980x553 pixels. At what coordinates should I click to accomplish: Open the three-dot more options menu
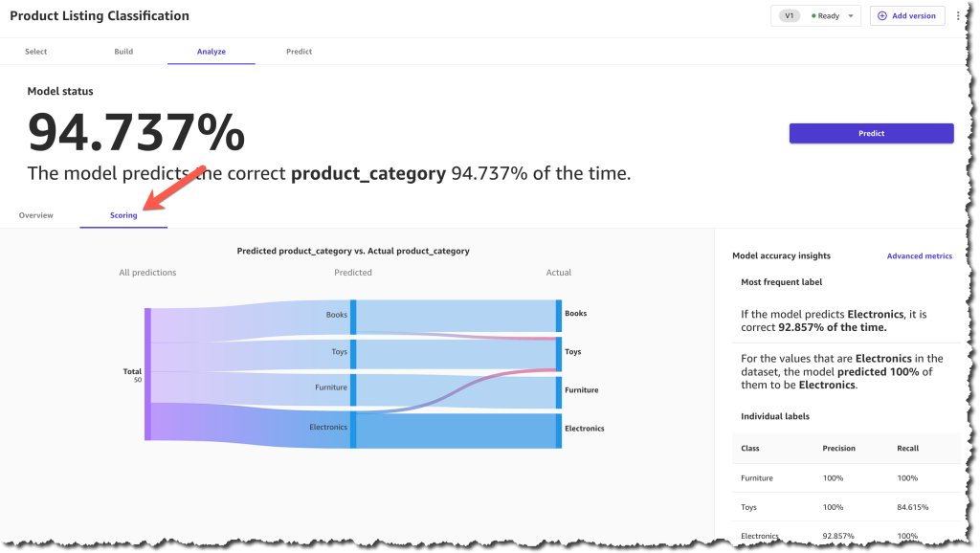(x=958, y=15)
